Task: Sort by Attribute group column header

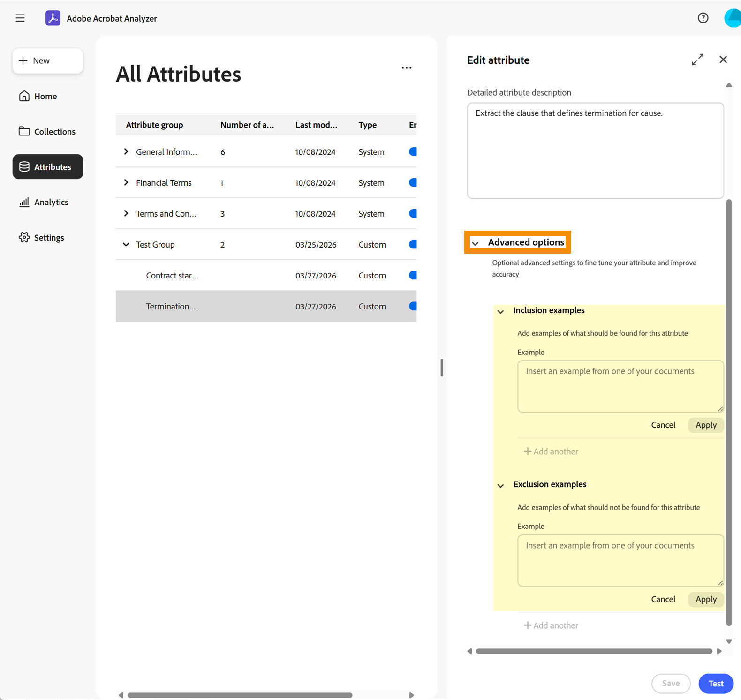Action: click(154, 125)
